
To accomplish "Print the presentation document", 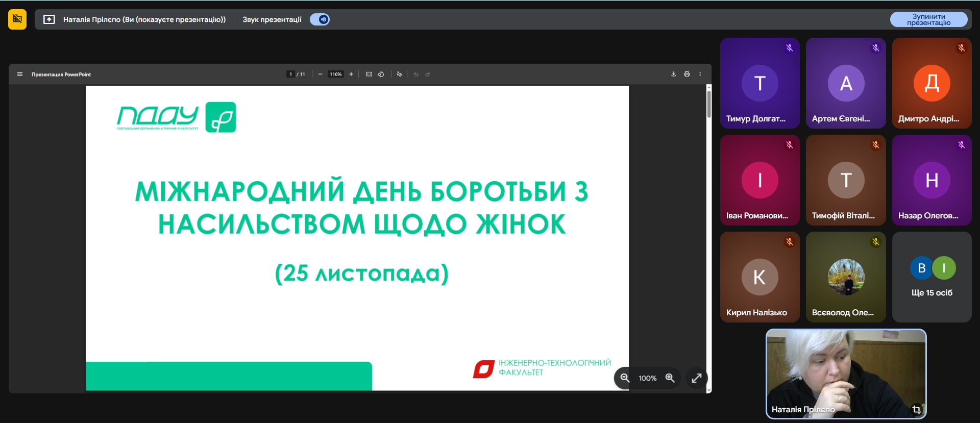I will coord(687,74).
